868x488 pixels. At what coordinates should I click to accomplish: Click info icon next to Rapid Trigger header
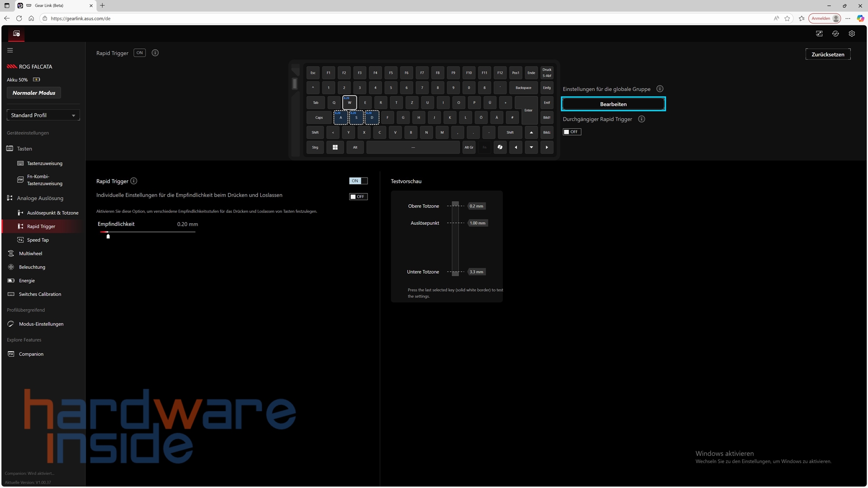coord(155,53)
